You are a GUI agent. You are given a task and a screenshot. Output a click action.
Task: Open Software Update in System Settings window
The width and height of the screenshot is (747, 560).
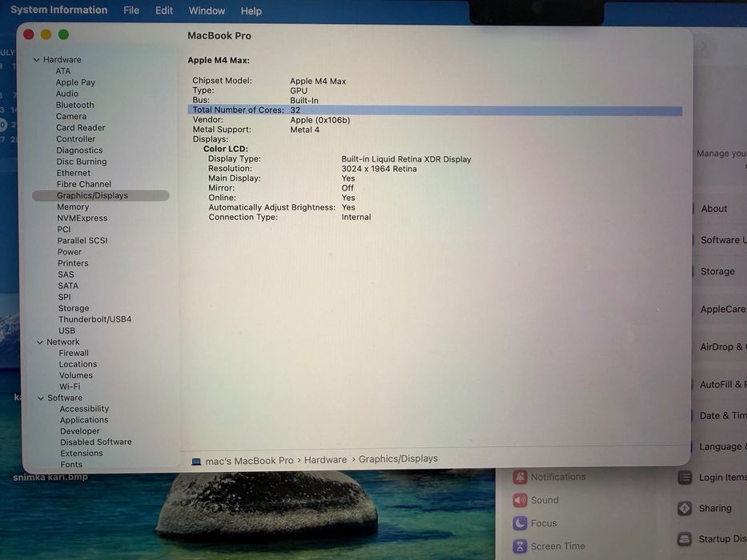[723, 241]
